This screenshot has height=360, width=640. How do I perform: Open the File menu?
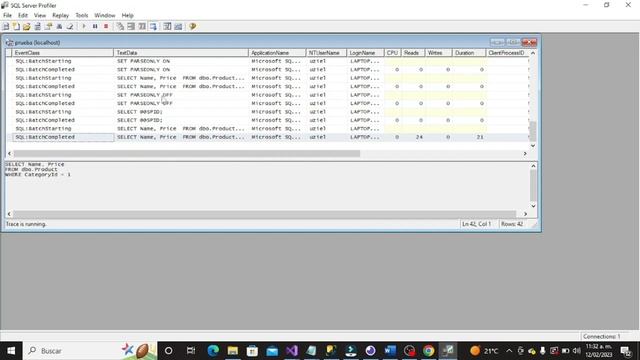coord(7,16)
